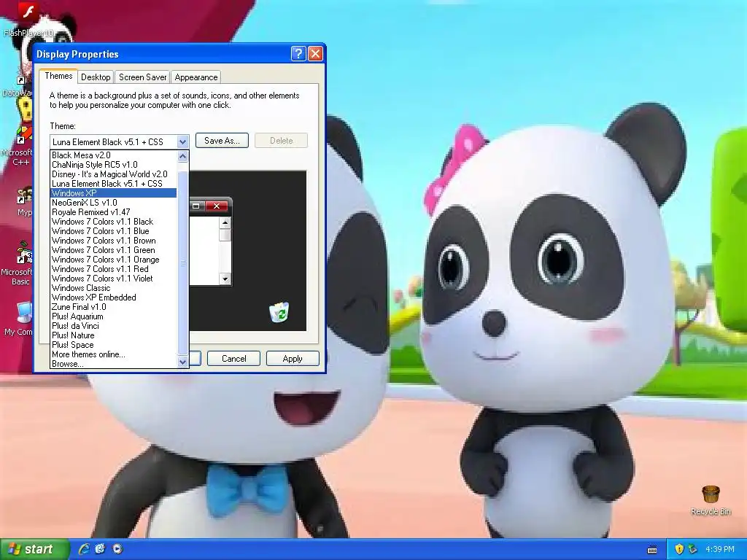Select Windows 7 Colors v1.1 Brown
Screen dimensions: 747x560
[x=113, y=241]
